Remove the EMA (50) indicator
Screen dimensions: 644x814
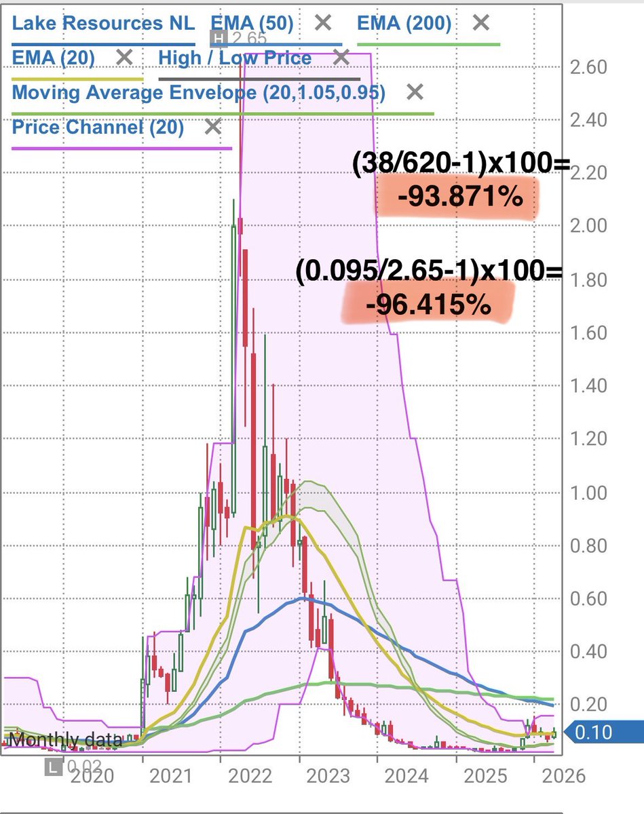[323, 23]
